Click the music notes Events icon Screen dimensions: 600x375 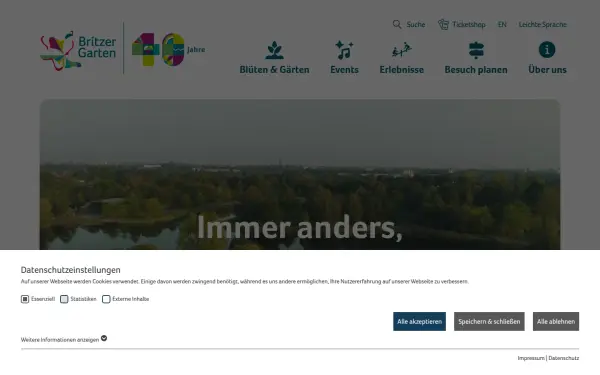[x=344, y=50]
